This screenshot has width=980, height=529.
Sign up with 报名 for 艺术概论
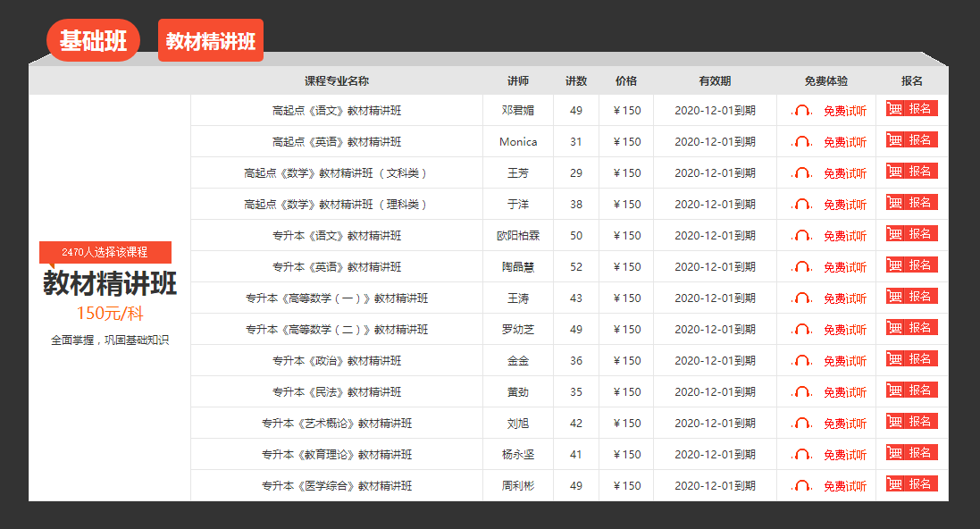point(912,422)
